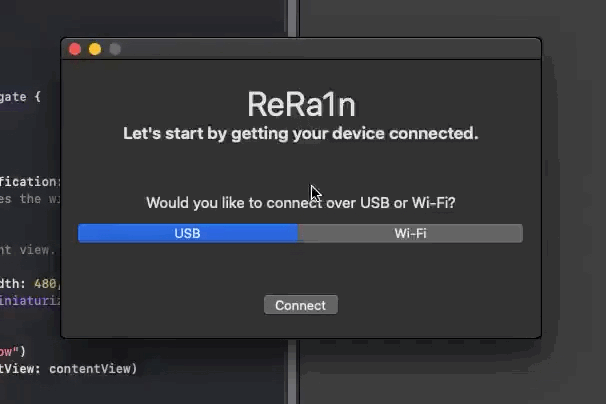606x404 pixels.
Task: Click the purple "iniaturiz" code text
Action: 30,300
